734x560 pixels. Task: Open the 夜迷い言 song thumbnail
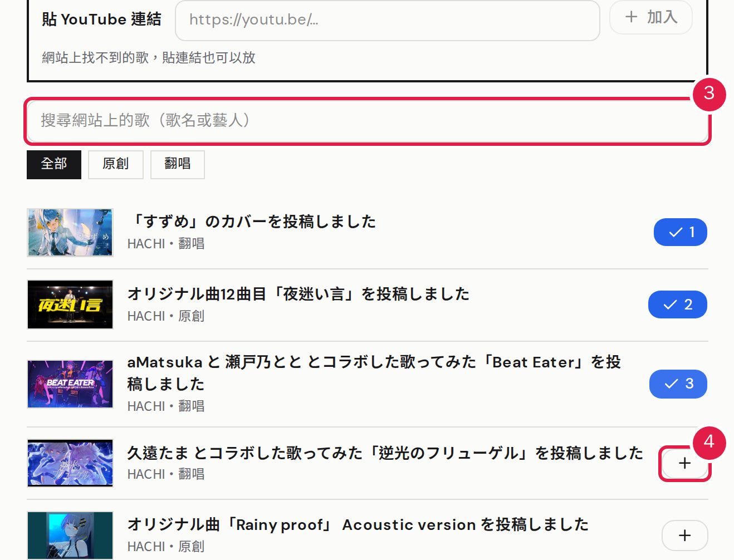click(x=70, y=305)
